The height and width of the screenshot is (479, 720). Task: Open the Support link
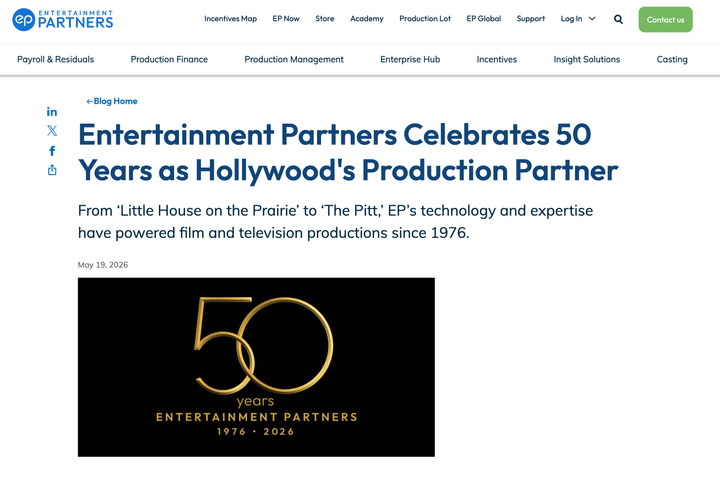tap(530, 18)
